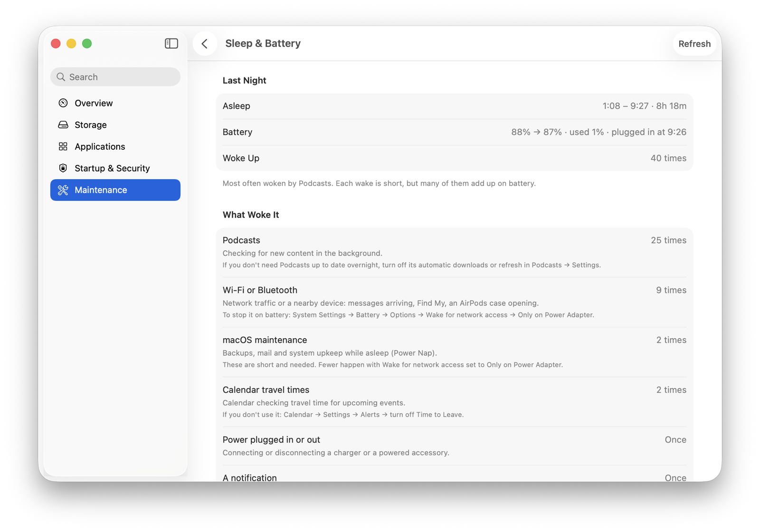Toggle the sidebar panel icon
The image size is (760, 532).
(x=171, y=44)
